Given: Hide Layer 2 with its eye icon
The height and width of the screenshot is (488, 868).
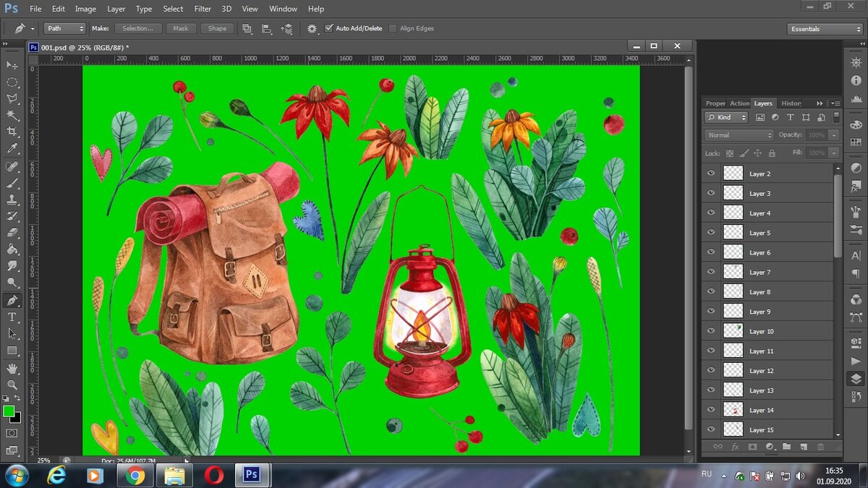Looking at the screenshot, I should 711,174.
